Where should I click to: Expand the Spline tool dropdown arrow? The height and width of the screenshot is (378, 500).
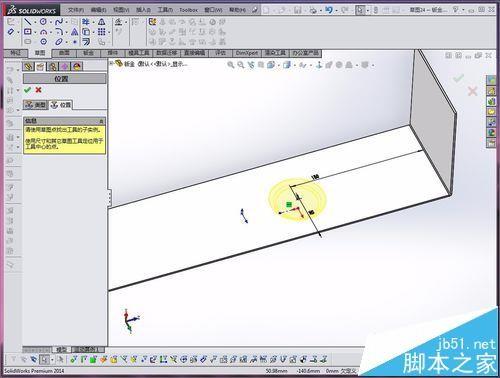(66, 23)
